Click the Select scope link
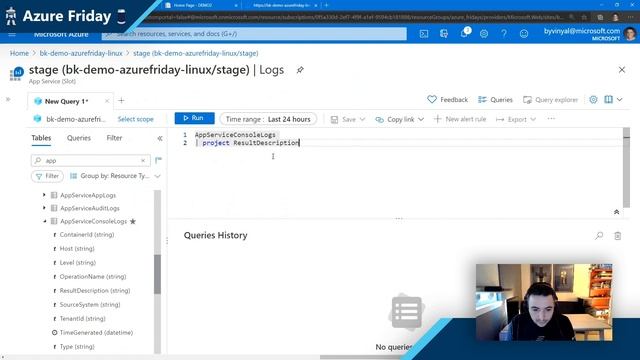This screenshot has height=360, width=640. (x=136, y=119)
